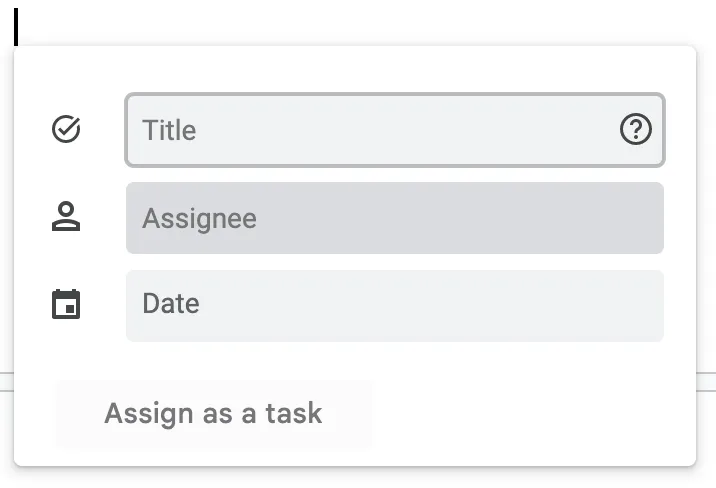The width and height of the screenshot is (716, 488).
Task: Click the Assign as a task button
Action: 213,414
